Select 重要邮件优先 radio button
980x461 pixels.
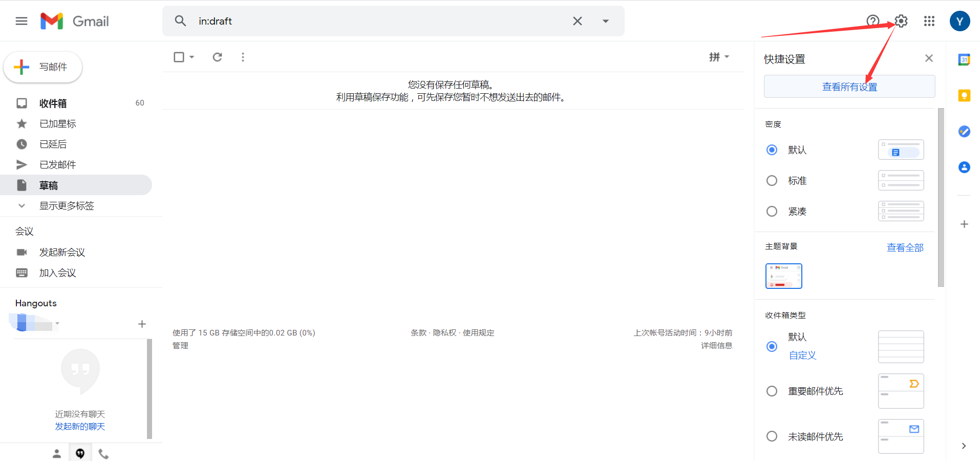[x=772, y=391]
